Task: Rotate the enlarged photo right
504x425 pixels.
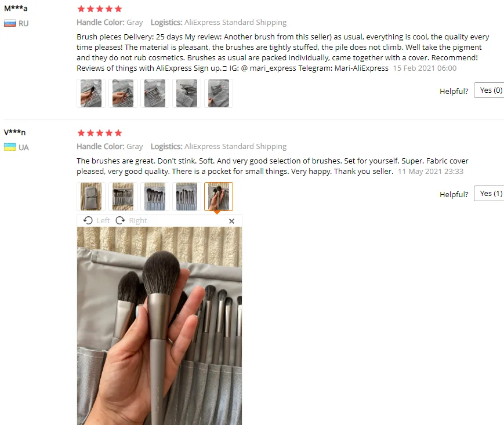Action: 132,221
